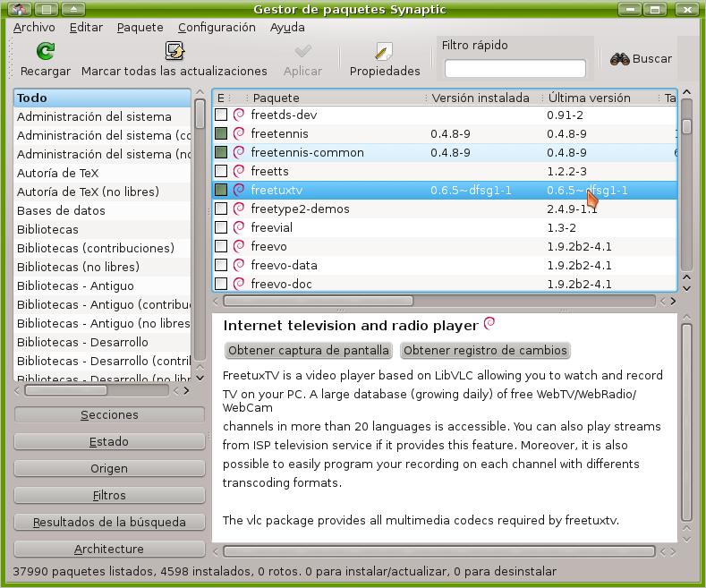This screenshot has height=588, width=706.
Task: Mark the freevial checkbox
Action: pos(221,227)
